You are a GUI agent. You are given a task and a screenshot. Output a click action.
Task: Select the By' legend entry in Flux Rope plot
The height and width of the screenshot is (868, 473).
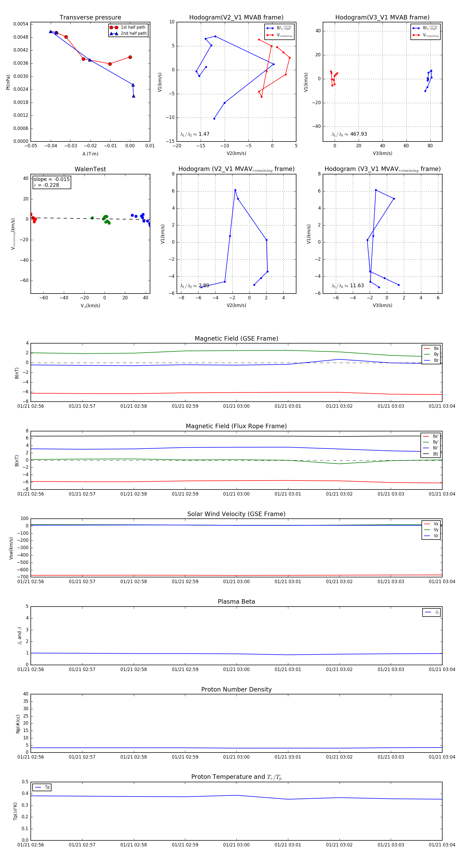(x=431, y=442)
